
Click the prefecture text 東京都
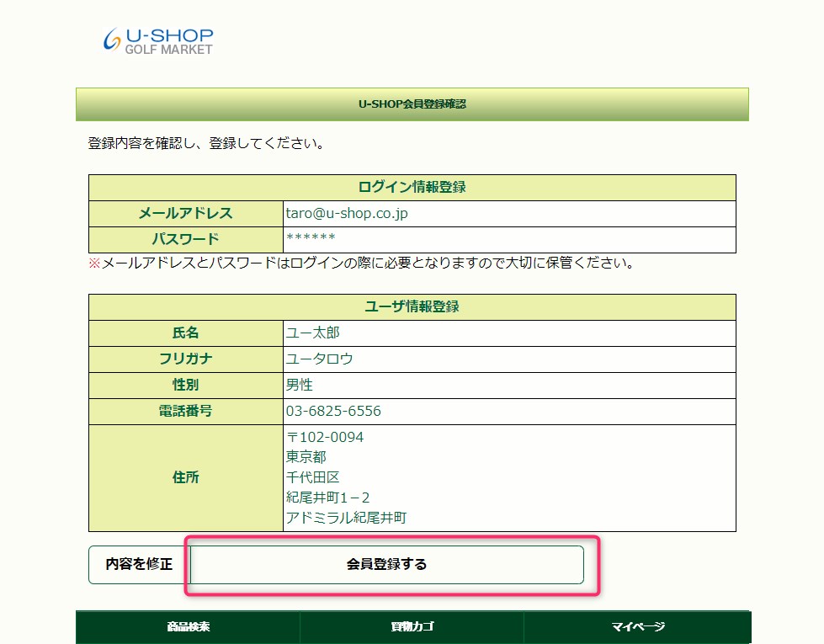(x=306, y=457)
